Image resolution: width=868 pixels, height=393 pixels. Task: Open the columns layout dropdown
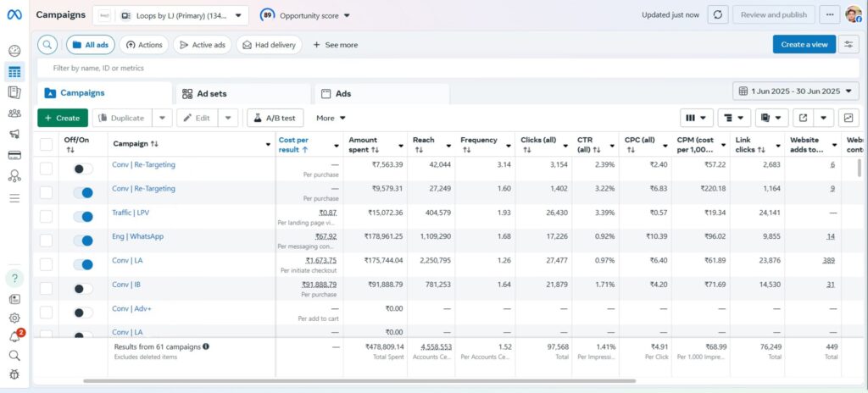(695, 118)
